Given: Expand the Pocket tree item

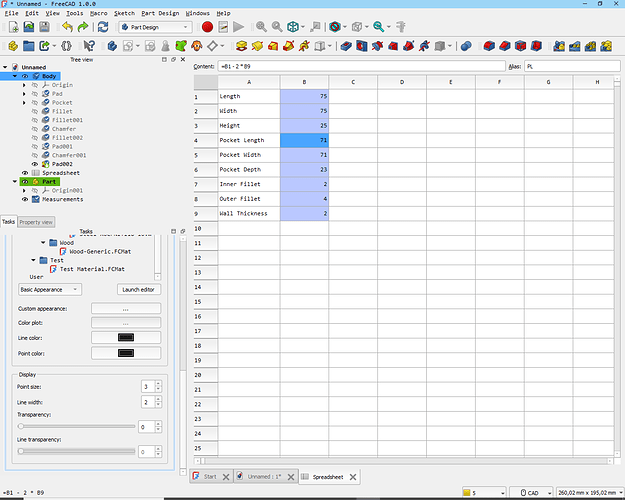Looking at the screenshot, I should click(x=24, y=102).
